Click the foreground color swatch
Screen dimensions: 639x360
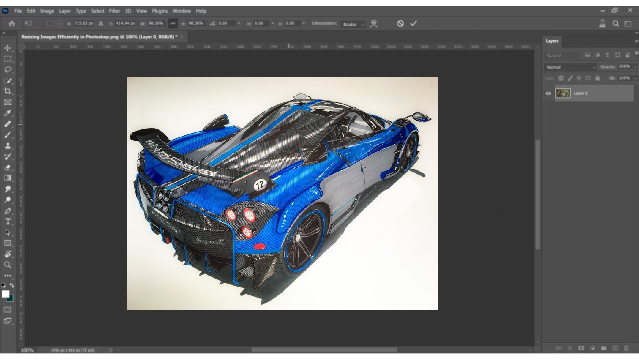pyautogui.click(x=5, y=294)
